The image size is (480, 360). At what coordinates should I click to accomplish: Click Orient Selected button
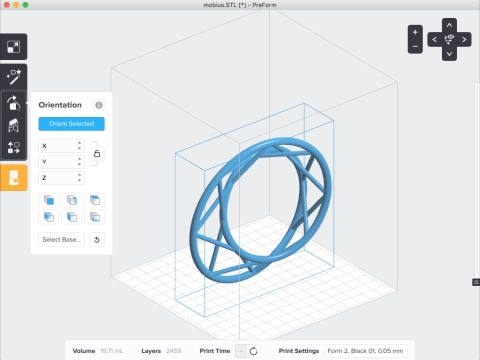tap(71, 124)
